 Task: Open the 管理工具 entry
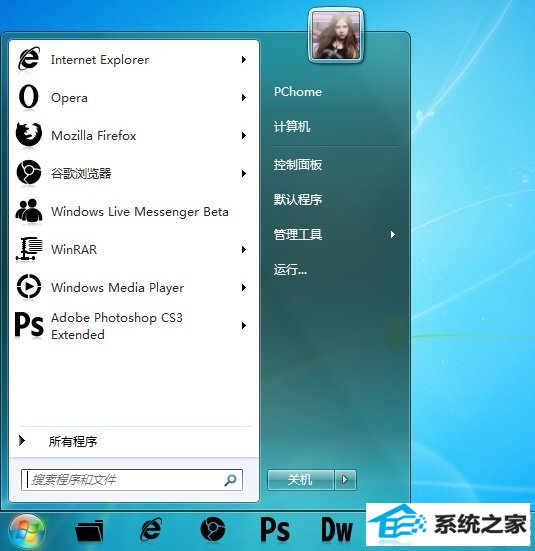tap(298, 234)
